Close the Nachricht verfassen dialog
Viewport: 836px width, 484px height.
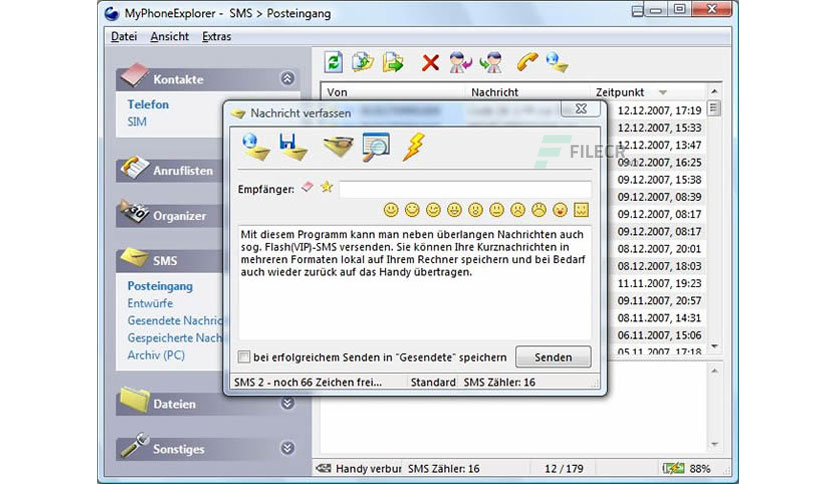click(x=581, y=109)
